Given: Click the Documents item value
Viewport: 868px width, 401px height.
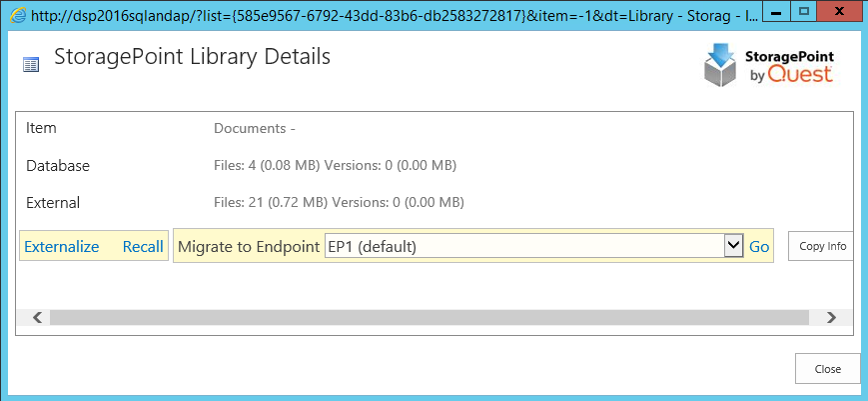Looking at the screenshot, I should [x=255, y=128].
